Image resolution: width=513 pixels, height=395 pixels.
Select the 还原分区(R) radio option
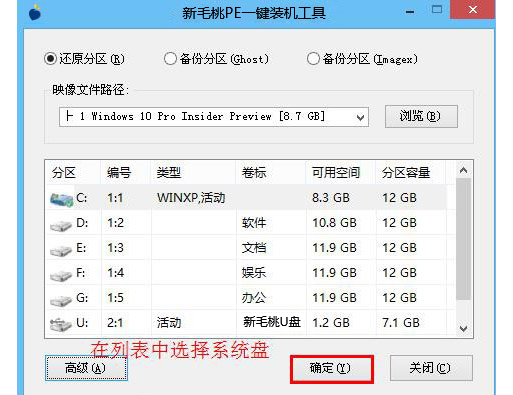(x=85, y=59)
